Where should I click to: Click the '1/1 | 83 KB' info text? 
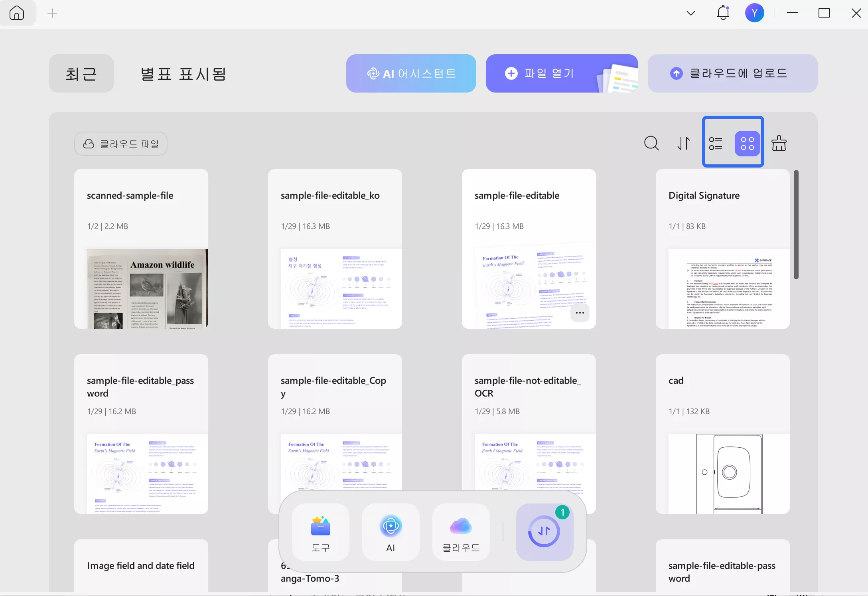click(x=687, y=226)
